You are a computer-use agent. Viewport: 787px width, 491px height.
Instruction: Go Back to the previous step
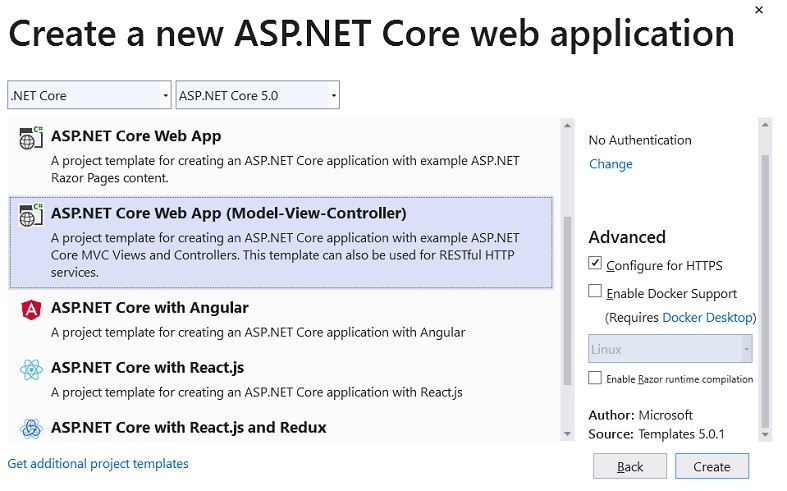pyautogui.click(x=630, y=466)
